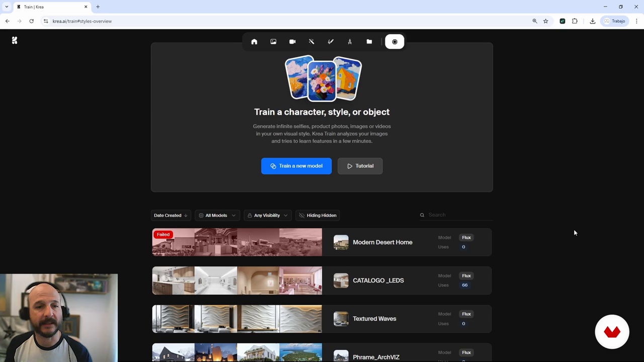
Task: Click the search magnifier icon
Action: click(x=422, y=215)
